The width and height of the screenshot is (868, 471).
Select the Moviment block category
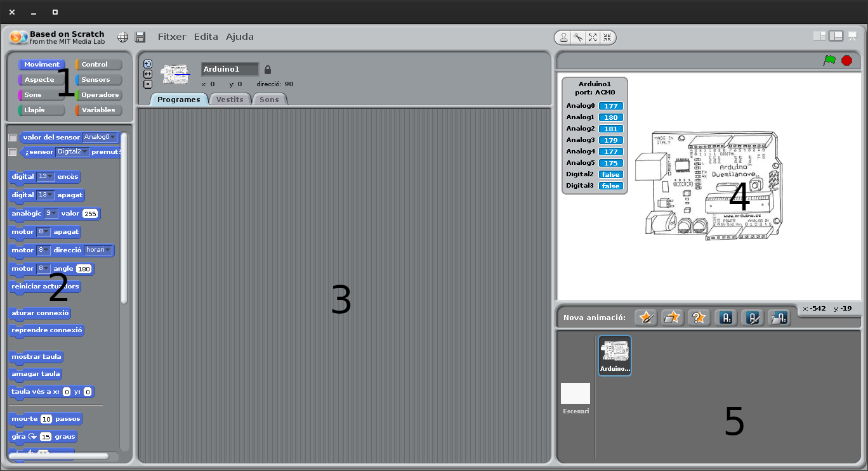click(42, 64)
